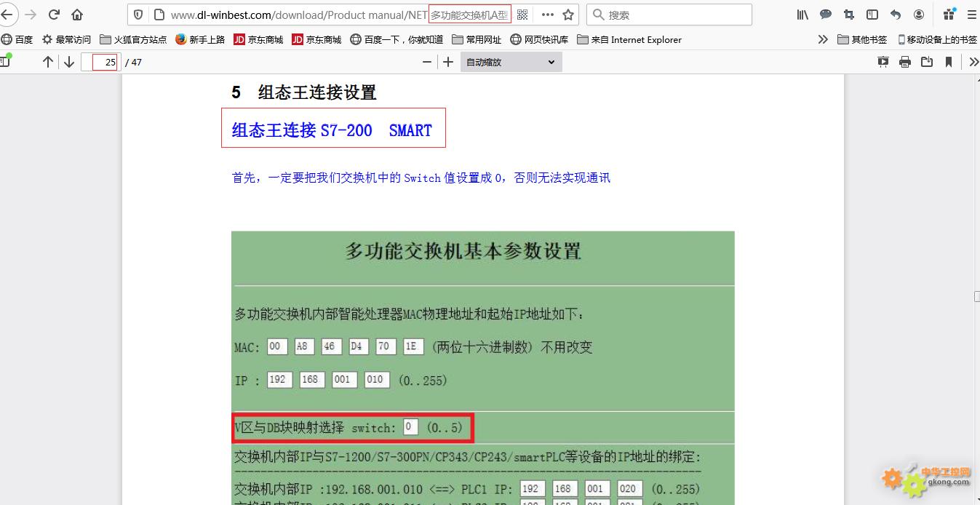Focus the 搜索 search box
Screen dimensions: 980x505
point(669,15)
